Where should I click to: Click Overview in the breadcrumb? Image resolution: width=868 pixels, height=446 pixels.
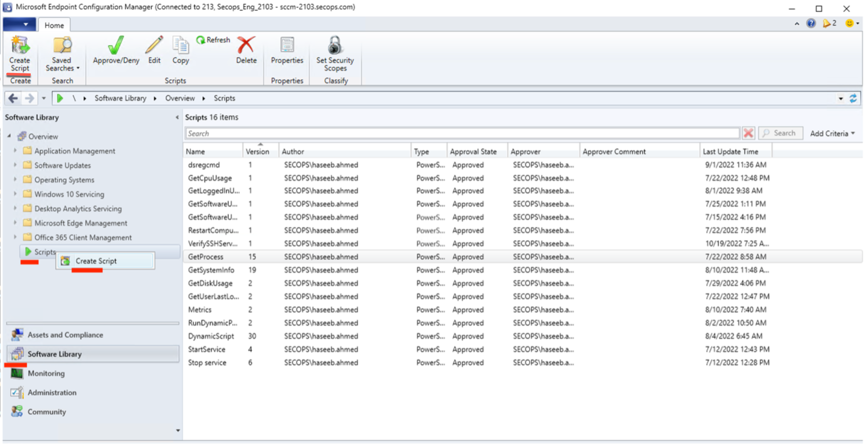click(x=180, y=98)
